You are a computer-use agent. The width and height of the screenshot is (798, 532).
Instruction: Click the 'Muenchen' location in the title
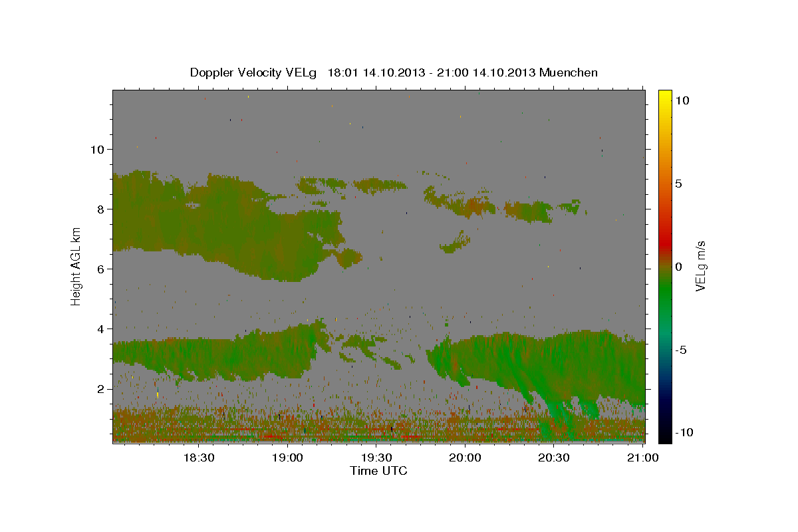[x=569, y=72]
